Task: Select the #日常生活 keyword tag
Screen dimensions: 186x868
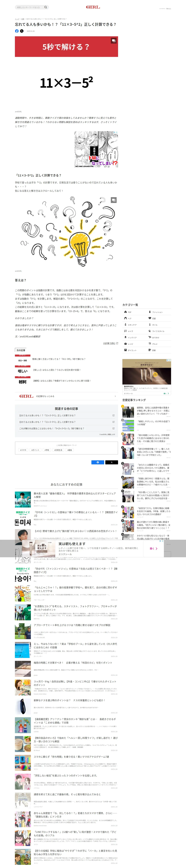Action: tap(58, 450)
